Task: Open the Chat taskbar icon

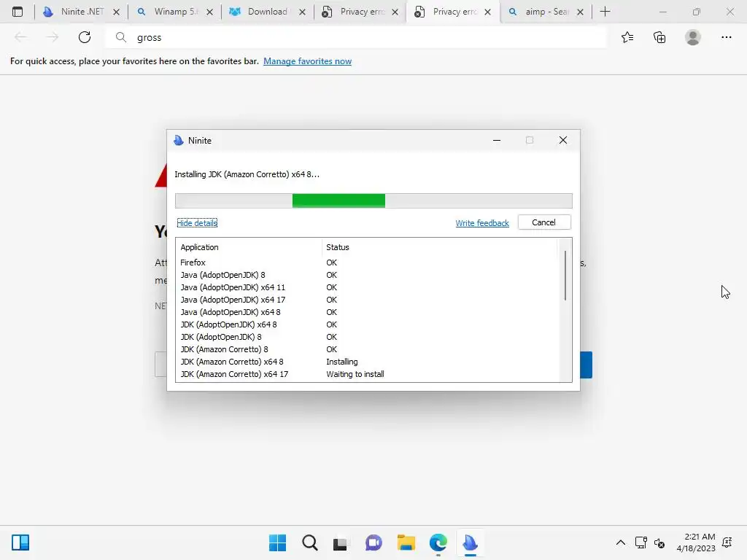Action: pyautogui.click(x=373, y=542)
